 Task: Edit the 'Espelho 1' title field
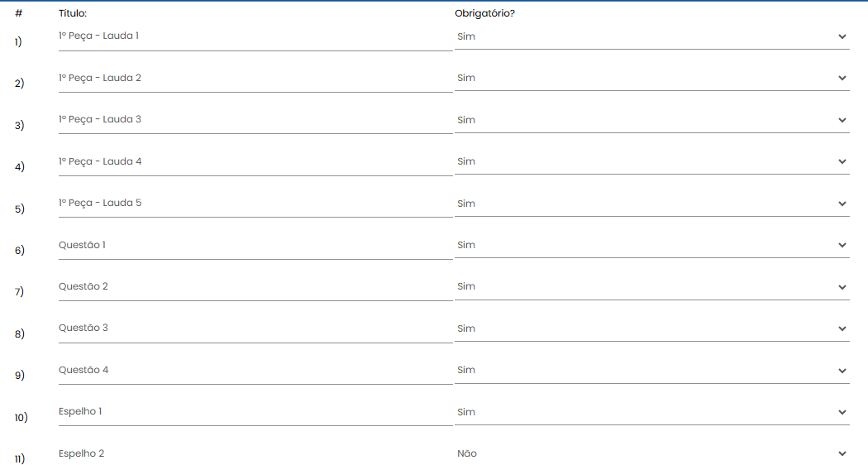[255, 412]
